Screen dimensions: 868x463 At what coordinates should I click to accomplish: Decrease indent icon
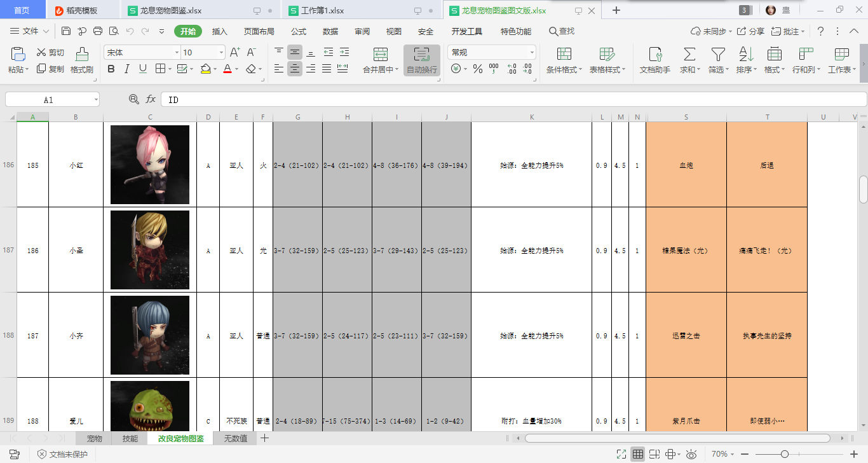click(329, 52)
